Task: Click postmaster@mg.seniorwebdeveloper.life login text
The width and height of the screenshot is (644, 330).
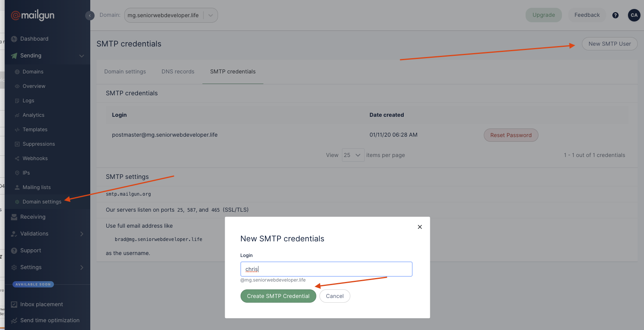Action: pos(165,135)
